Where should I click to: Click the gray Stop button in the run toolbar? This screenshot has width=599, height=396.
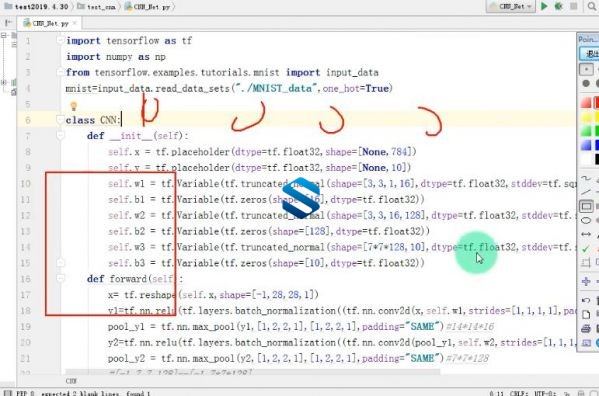tap(573, 6)
